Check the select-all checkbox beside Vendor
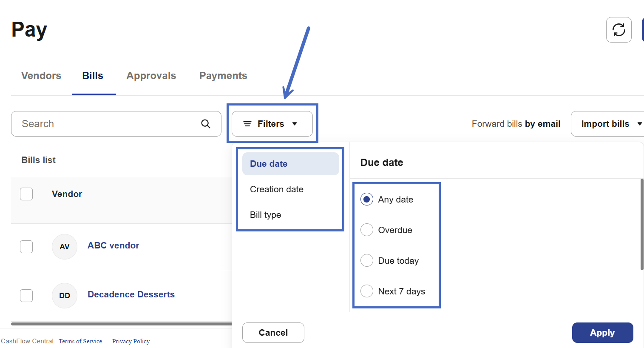The image size is (644, 348). [26, 194]
